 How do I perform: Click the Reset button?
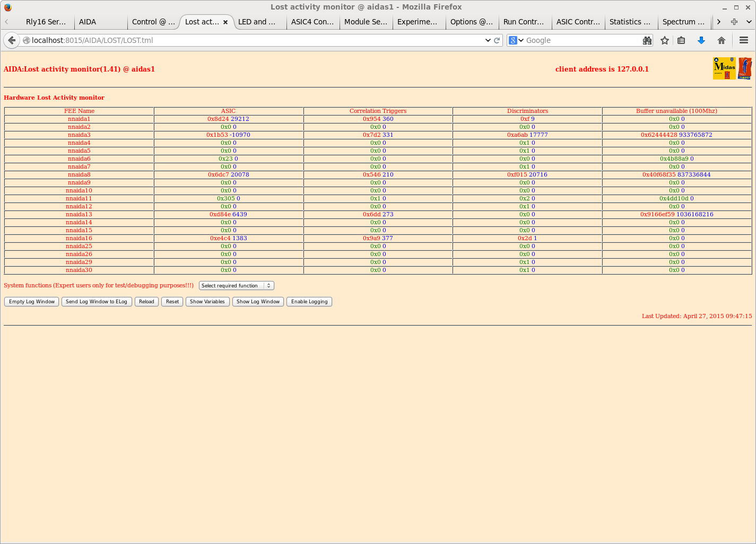[172, 302]
